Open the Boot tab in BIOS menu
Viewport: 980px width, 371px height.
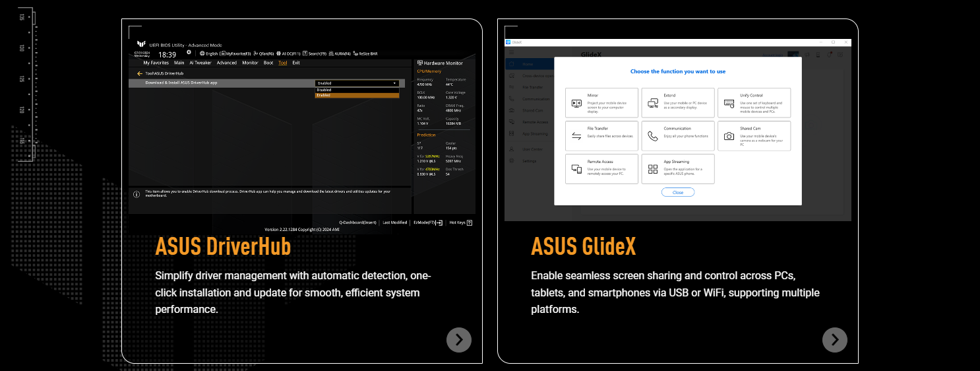(x=268, y=63)
